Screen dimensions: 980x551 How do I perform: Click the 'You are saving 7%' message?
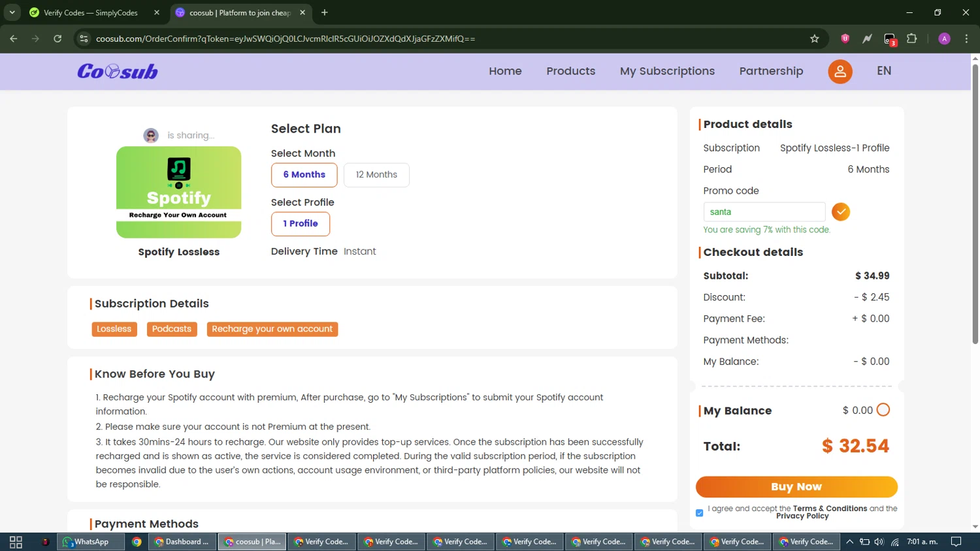(x=766, y=230)
